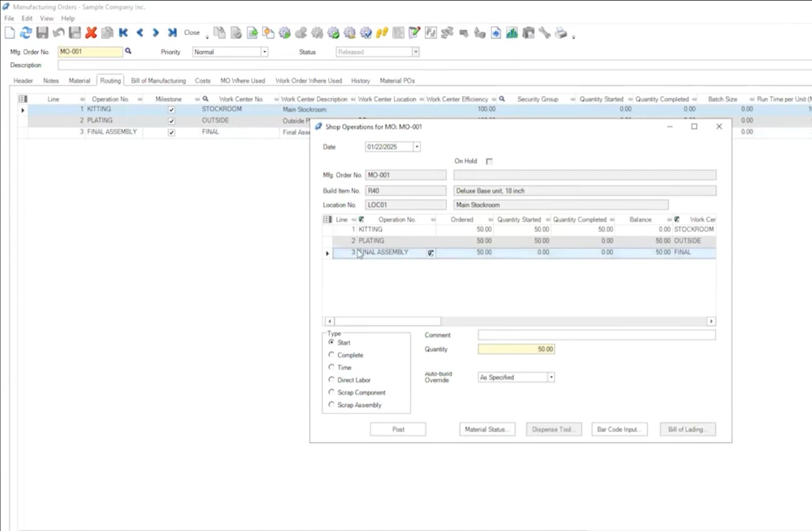Switch to the Bill of Manufacturing tab
The height and width of the screenshot is (531, 812).
click(x=158, y=81)
